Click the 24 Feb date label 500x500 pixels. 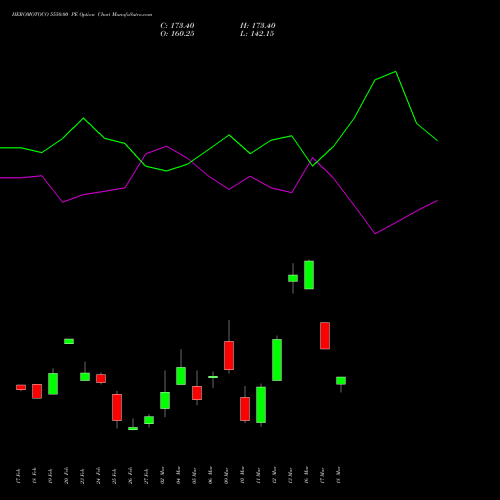98,476
